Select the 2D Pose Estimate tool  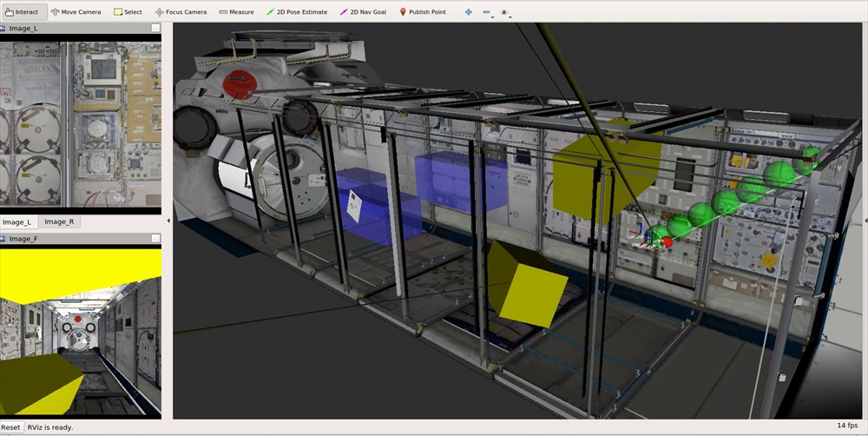297,12
